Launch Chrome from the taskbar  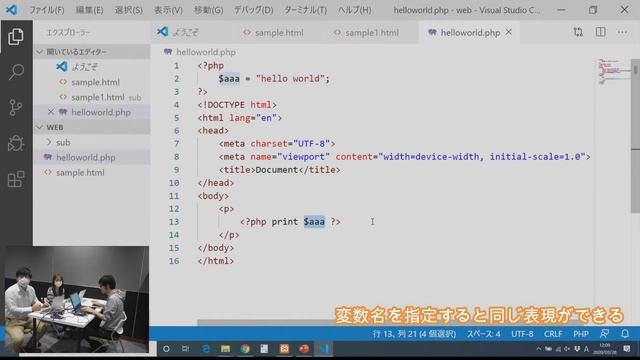(x=245, y=349)
